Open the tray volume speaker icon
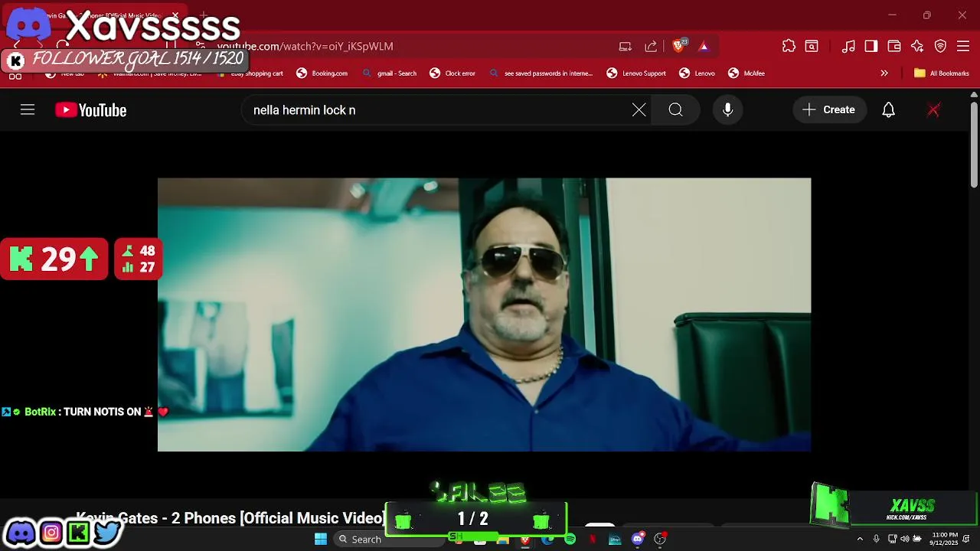This screenshot has height=551, width=980. [x=905, y=540]
